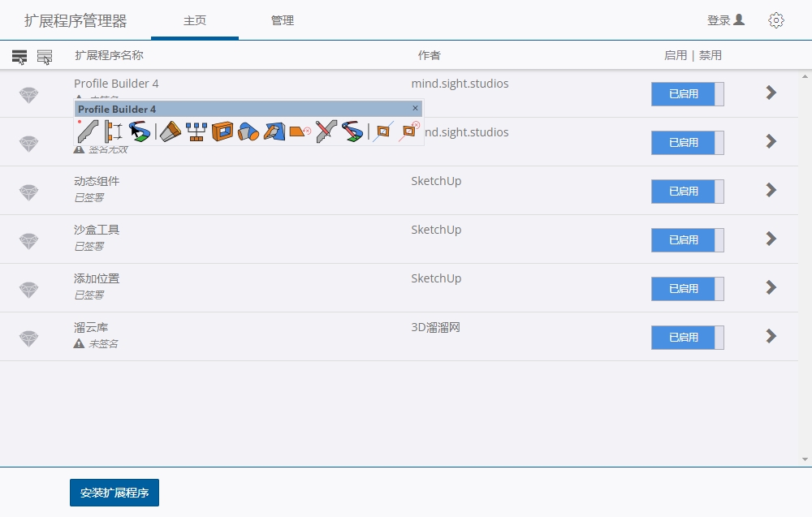Disable the 沙盒工具 extension toggle
Viewport: 812px width, 517px height.
687,240
